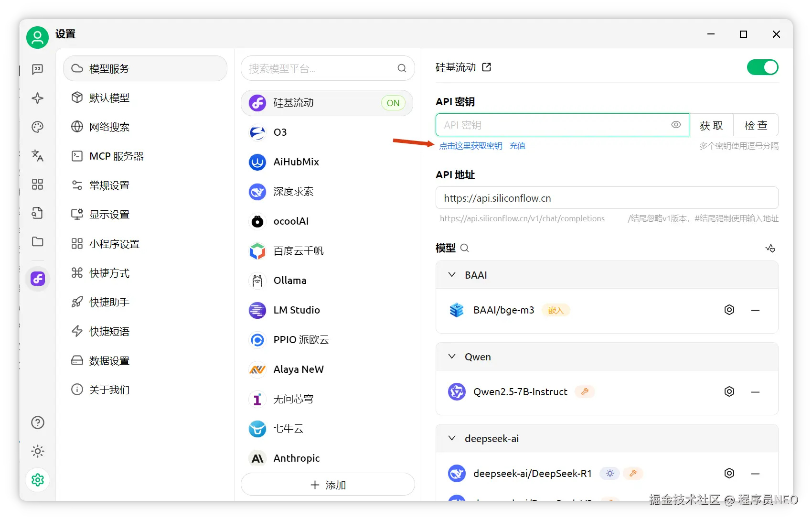Select the 深度求索 provider
Screen dimensions: 812x520
click(x=327, y=192)
